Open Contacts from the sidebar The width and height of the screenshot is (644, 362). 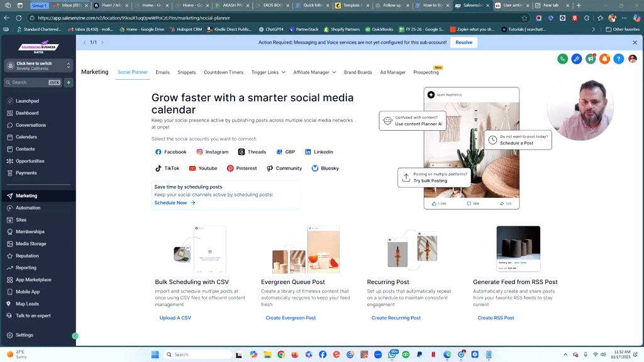click(x=25, y=149)
